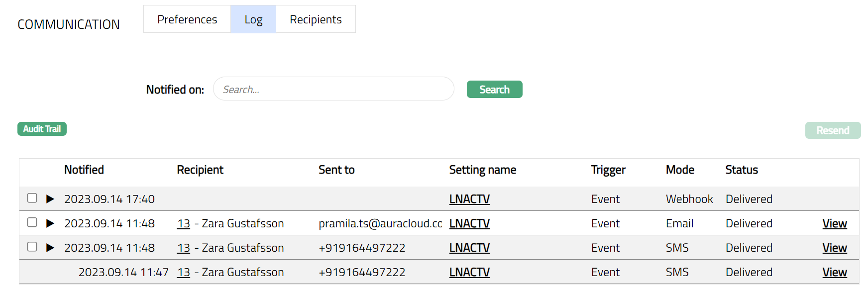Expand the 11:48 SMS log row
This screenshot has width=868, height=290.
coord(50,248)
